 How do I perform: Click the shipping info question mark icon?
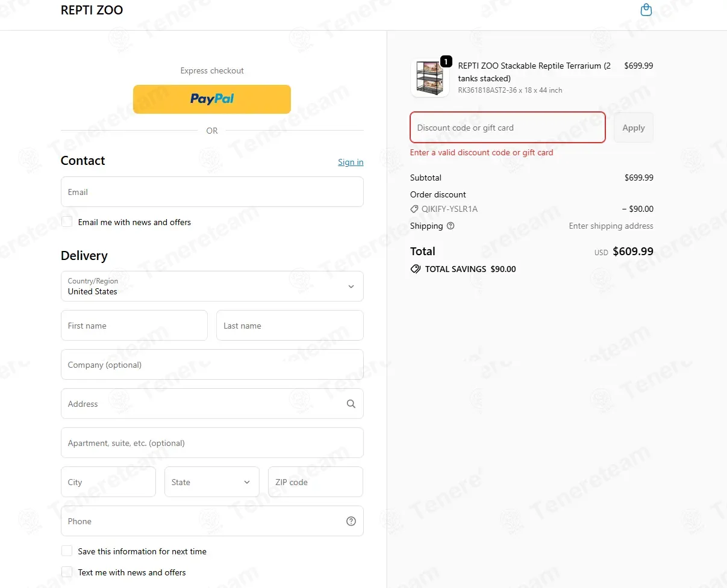451,226
